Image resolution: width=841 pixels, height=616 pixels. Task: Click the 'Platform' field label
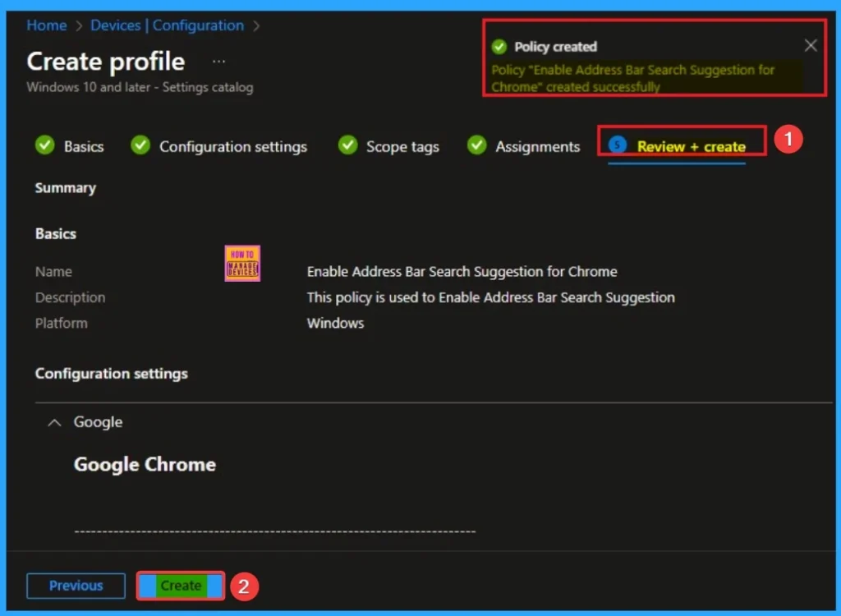(61, 323)
